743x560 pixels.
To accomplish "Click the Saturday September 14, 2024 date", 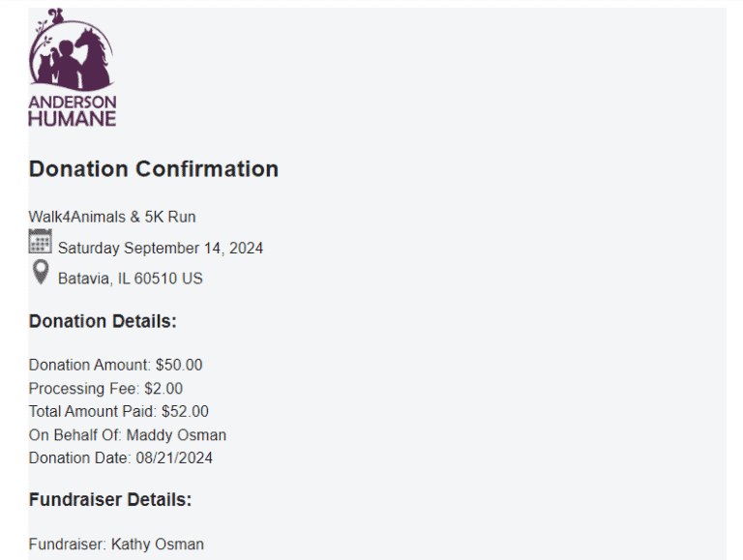I will point(161,249).
